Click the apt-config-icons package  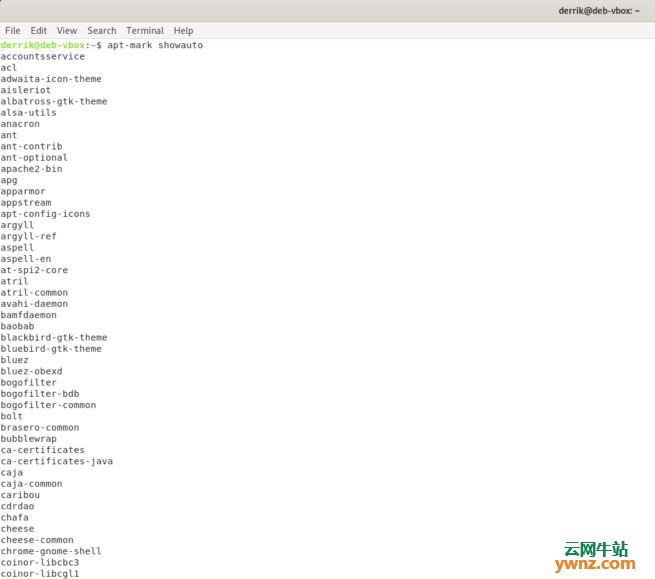point(45,214)
